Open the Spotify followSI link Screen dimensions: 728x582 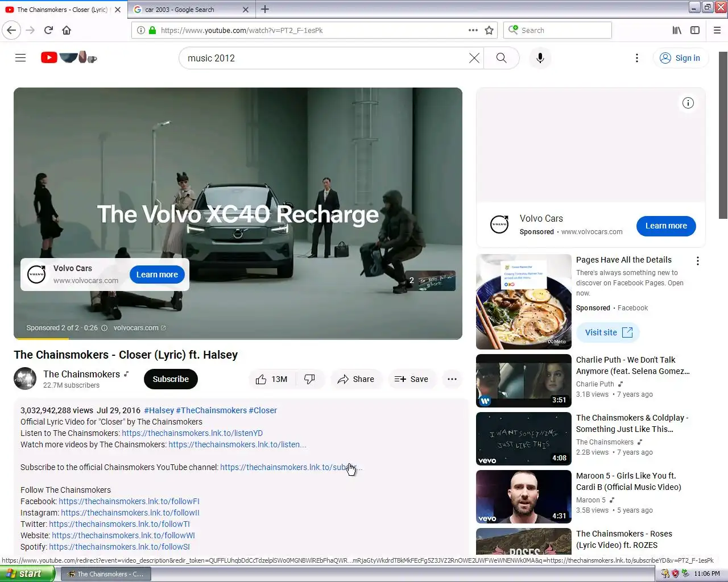119,547
